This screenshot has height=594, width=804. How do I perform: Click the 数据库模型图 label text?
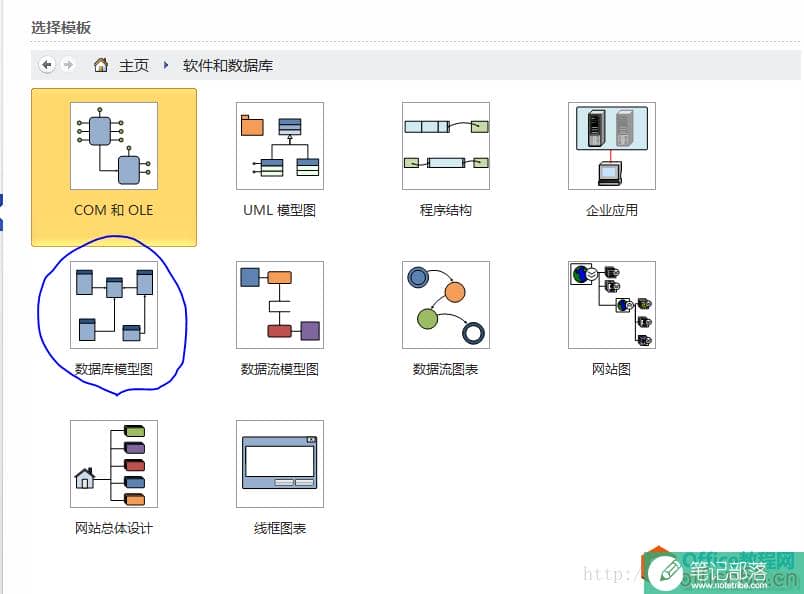click(114, 369)
